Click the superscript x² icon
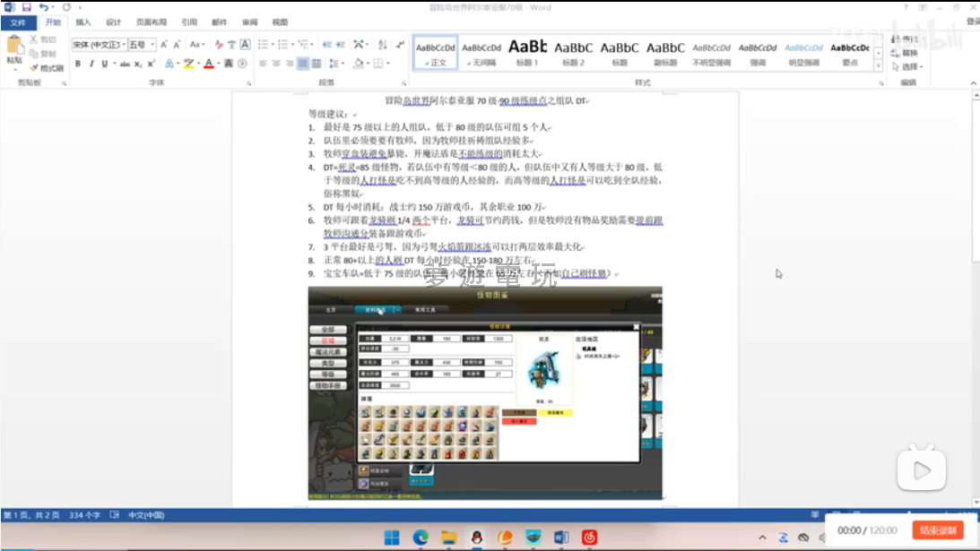Image resolution: width=980 pixels, height=551 pixels. point(152,64)
